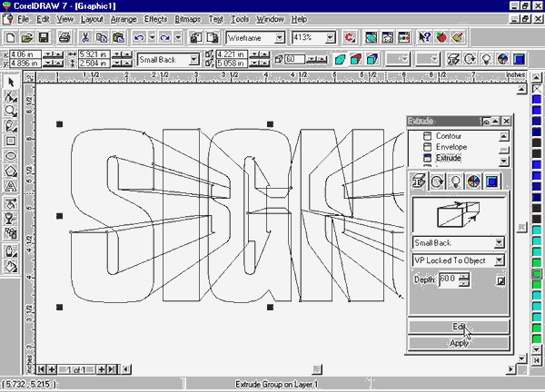Click the Undo arrow icon
This screenshot has height=392, width=545.
pos(139,37)
